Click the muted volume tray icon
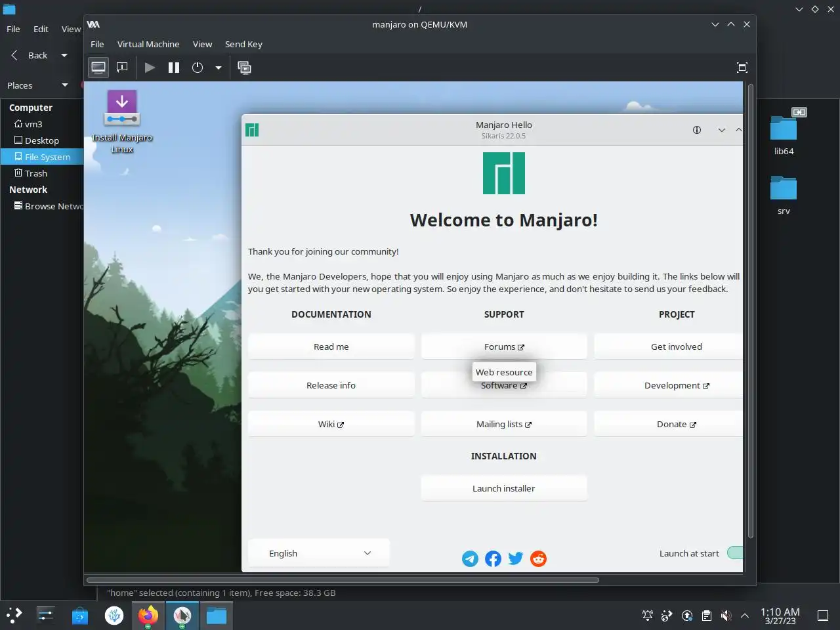This screenshot has width=840, height=630. point(726,616)
